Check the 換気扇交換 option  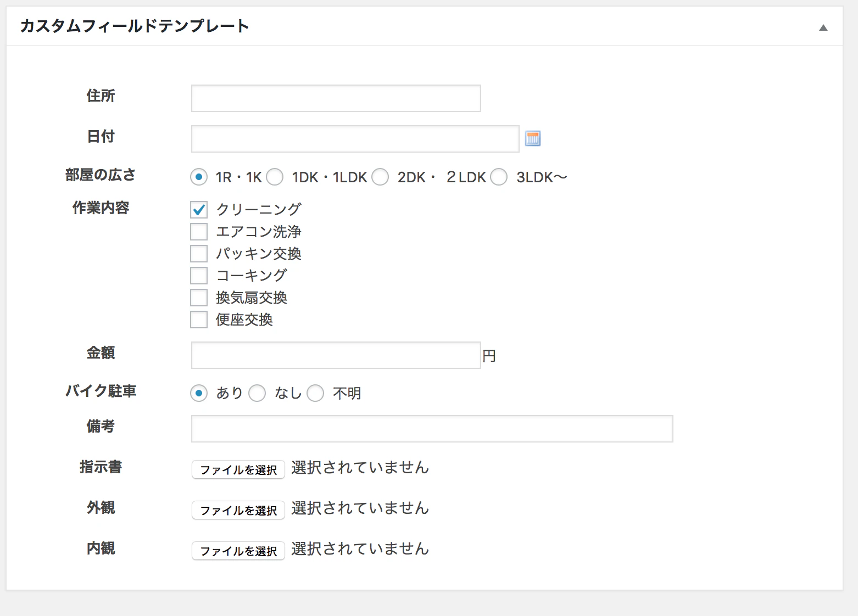[x=199, y=298]
